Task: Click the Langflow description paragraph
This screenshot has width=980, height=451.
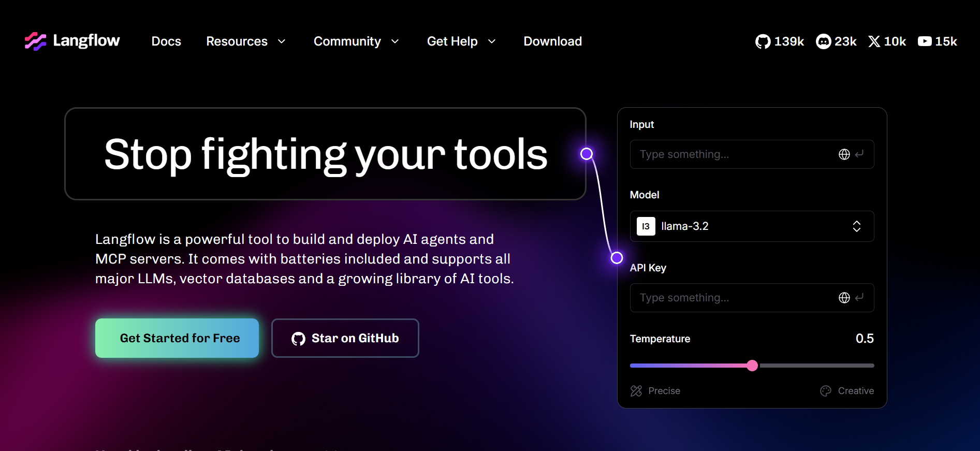Action: (x=304, y=259)
